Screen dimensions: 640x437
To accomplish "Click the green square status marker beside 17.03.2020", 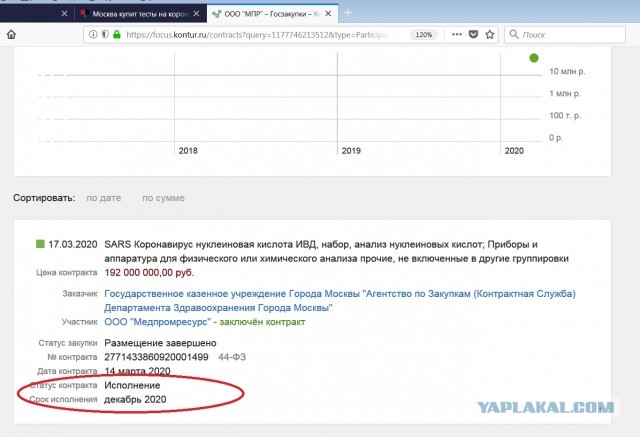I will click(x=40, y=244).
